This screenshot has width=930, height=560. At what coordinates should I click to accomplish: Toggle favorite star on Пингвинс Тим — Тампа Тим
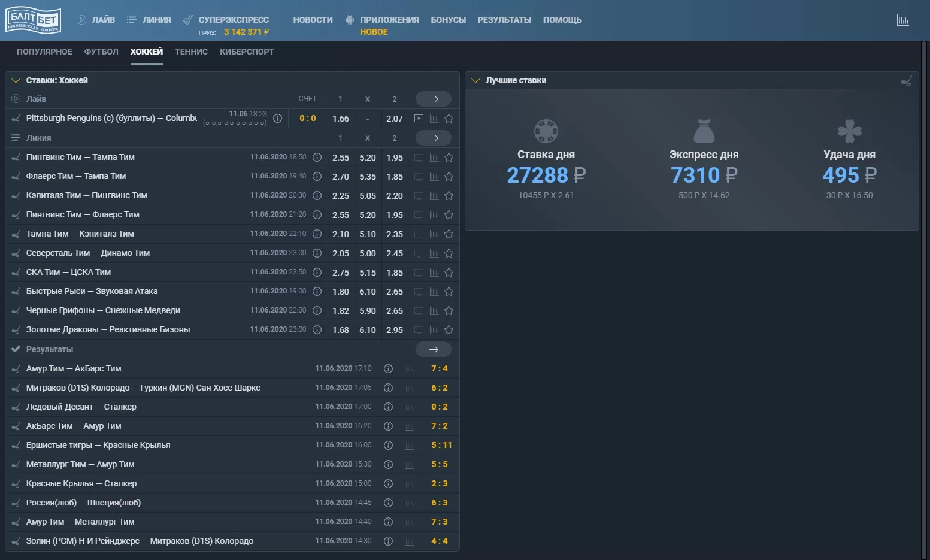449,158
